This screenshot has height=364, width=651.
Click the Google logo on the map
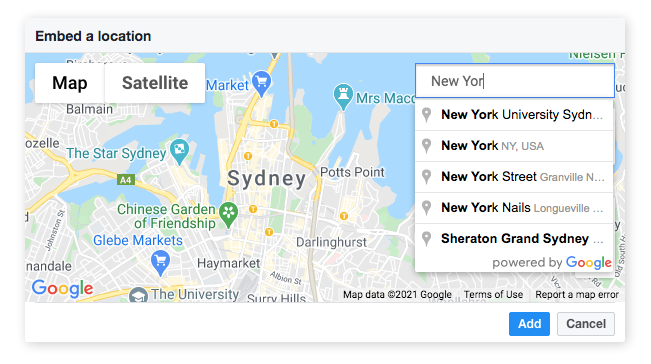(63, 288)
